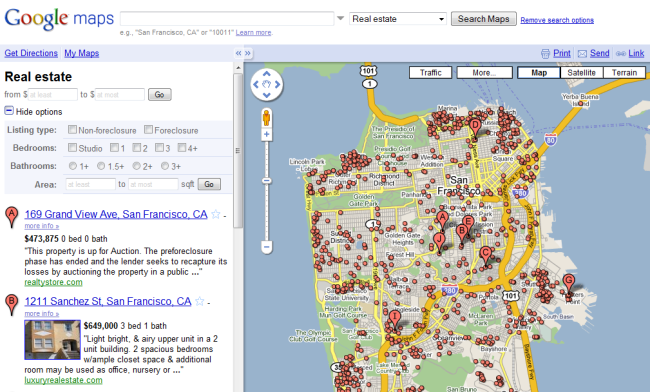Click Go button next to price range
Image resolution: width=650 pixels, height=392 pixels.
click(x=160, y=94)
